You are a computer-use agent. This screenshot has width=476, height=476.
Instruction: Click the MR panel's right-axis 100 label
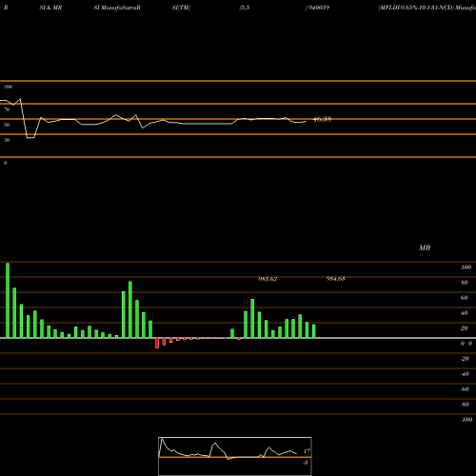click(x=466, y=268)
